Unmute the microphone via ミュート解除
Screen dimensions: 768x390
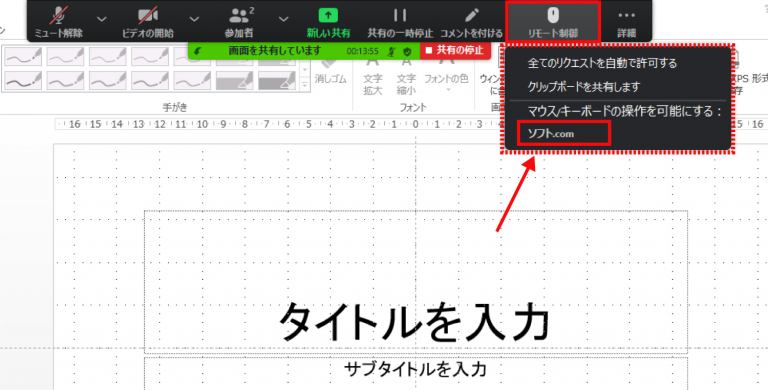pyautogui.click(x=59, y=22)
